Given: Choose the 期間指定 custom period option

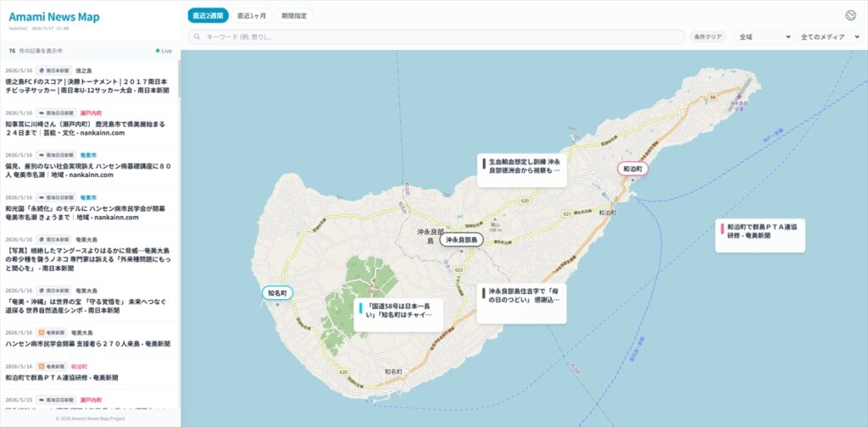Looking at the screenshot, I should [x=294, y=15].
